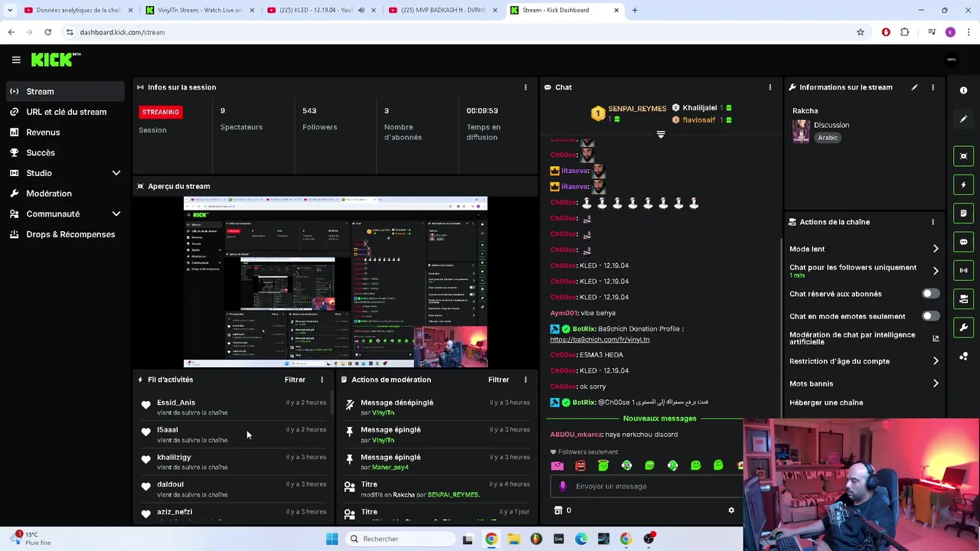The image size is (980, 551).
Task: Pick the pink emote in chat emote row
Action: 557,465
